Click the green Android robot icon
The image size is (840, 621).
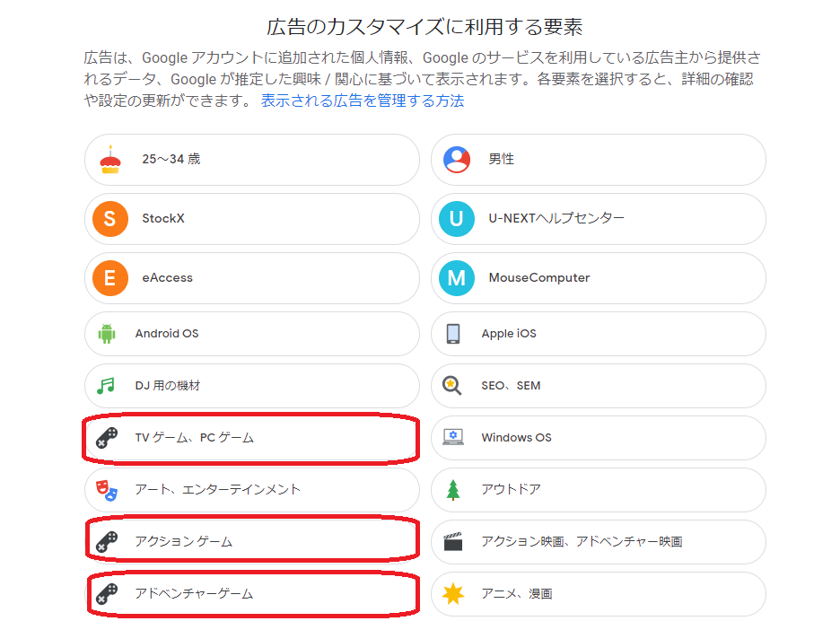107,334
